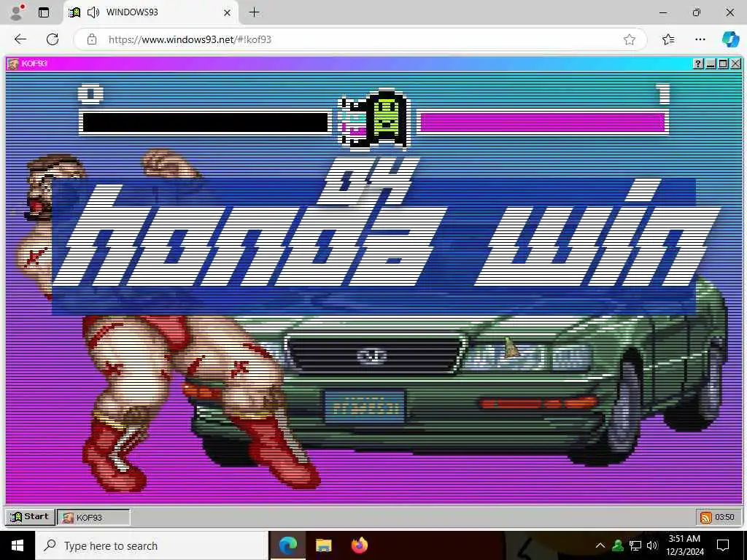Image resolution: width=747 pixels, height=560 pixels.
Task: Click the car's blue license plate
Action: 365,407
